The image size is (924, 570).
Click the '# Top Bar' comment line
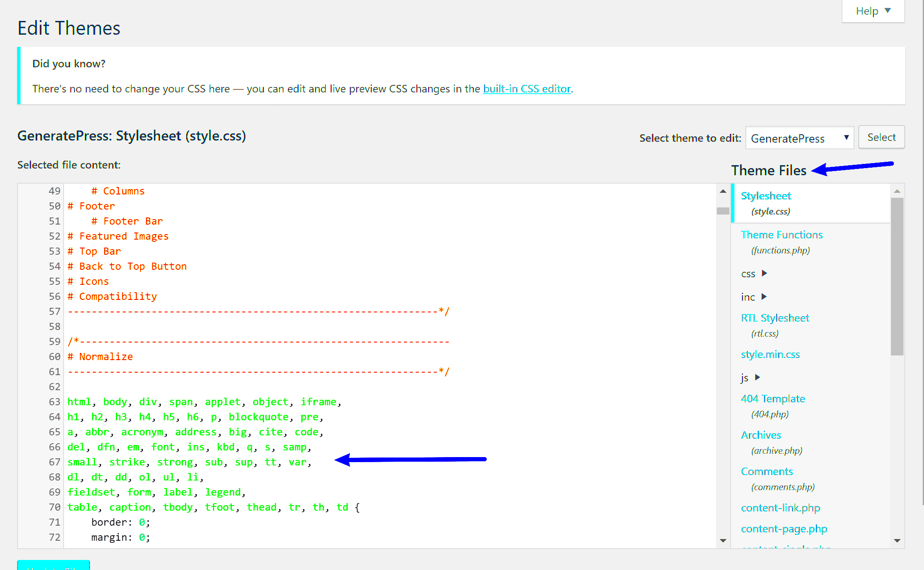click(x=94, y=251)
